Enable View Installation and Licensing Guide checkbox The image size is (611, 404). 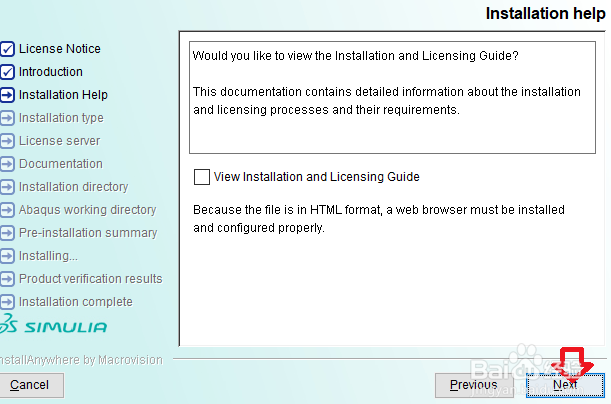[x=202, y=177]
